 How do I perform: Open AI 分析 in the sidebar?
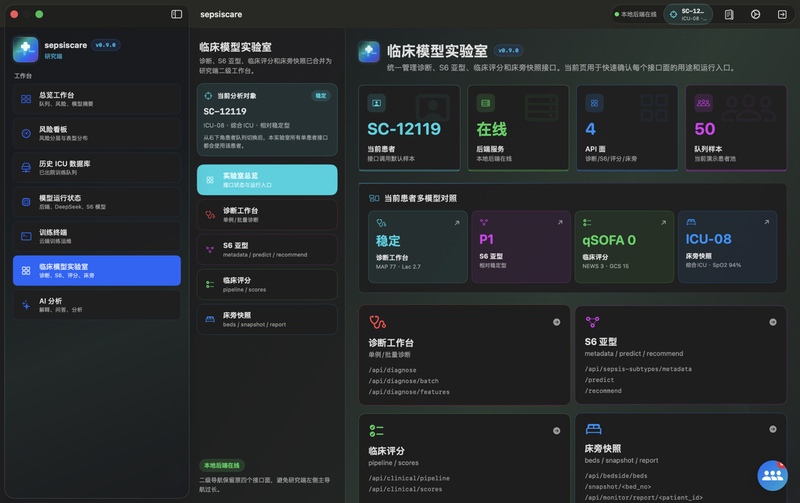[x=97, y=305]
